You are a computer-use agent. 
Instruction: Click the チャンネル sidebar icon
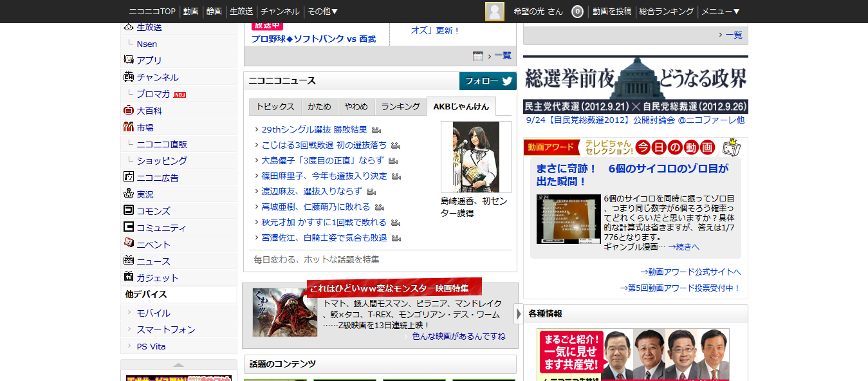click(x=128, y=77)
